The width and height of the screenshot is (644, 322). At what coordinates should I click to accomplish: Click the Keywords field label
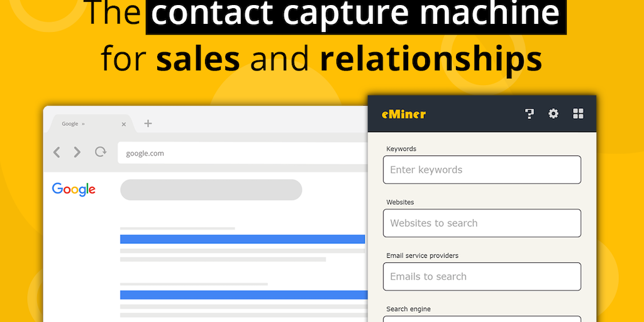click(x=401, y=149)
